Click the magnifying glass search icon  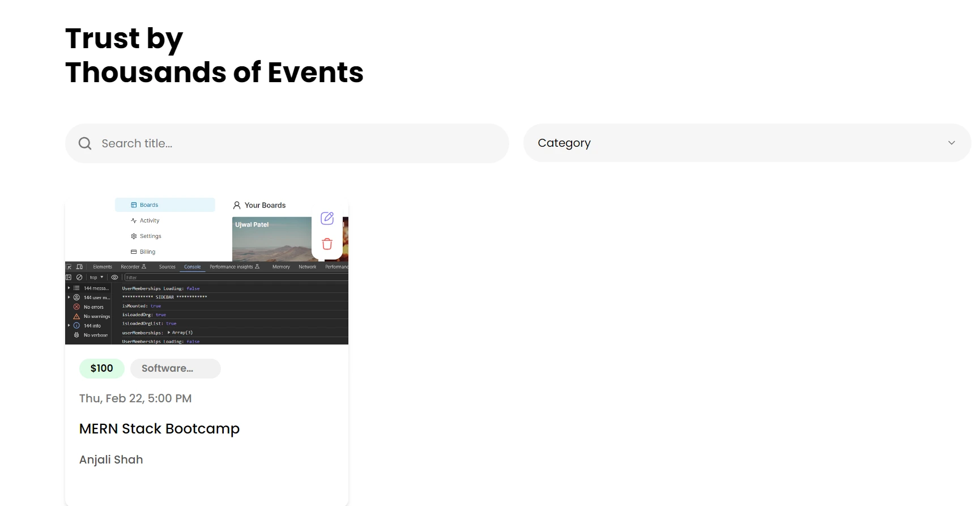[x=85, y=143]
